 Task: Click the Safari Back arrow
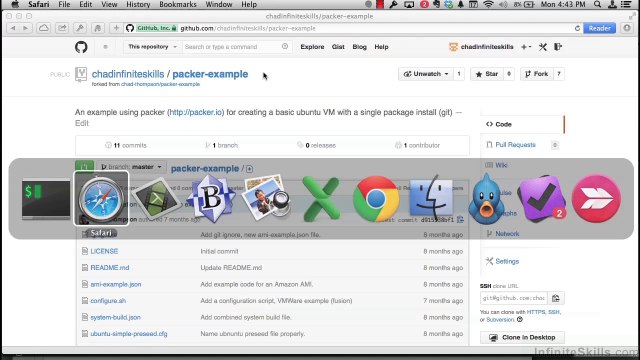coord(13,28)
